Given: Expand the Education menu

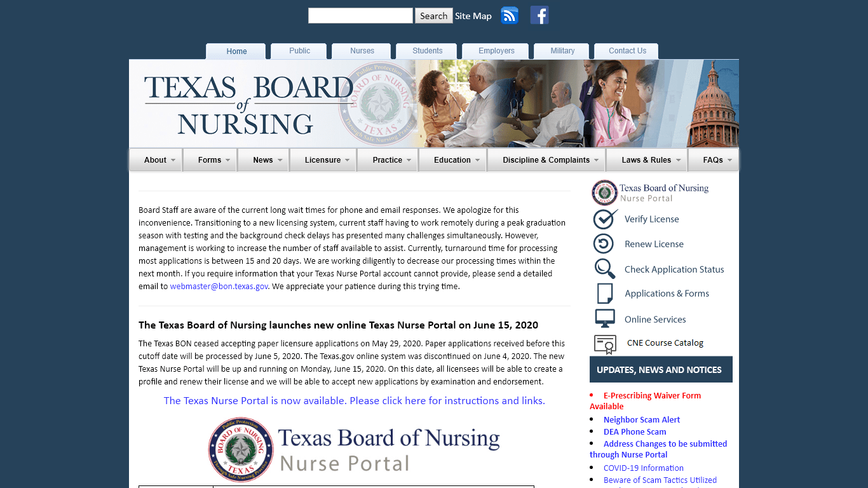Looking at the screenshot, I should [453, 160].
